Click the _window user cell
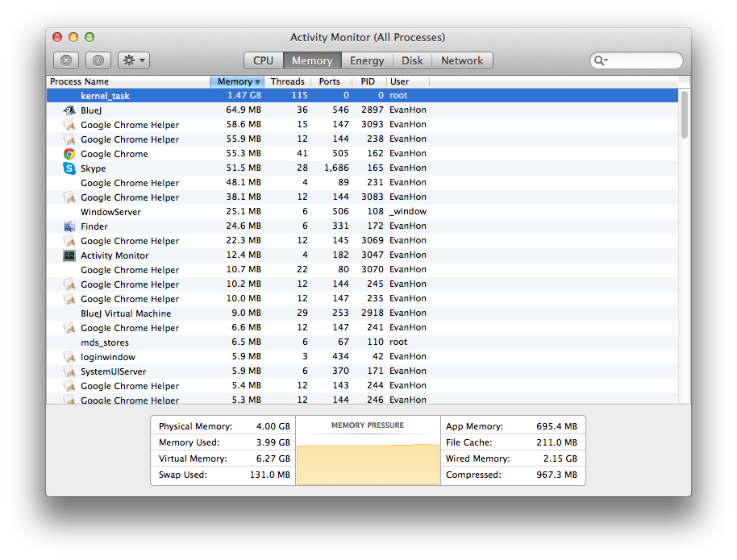 [x=408, y=211]
